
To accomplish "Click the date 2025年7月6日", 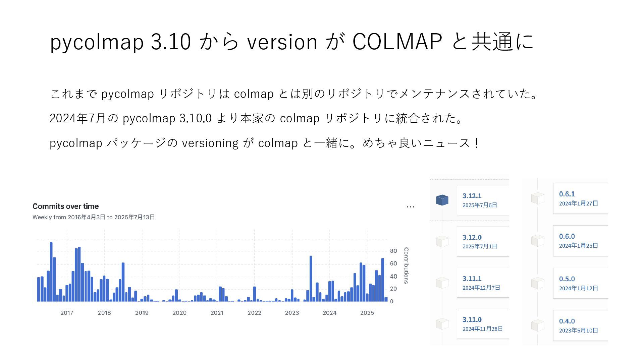I will point(480,205).
